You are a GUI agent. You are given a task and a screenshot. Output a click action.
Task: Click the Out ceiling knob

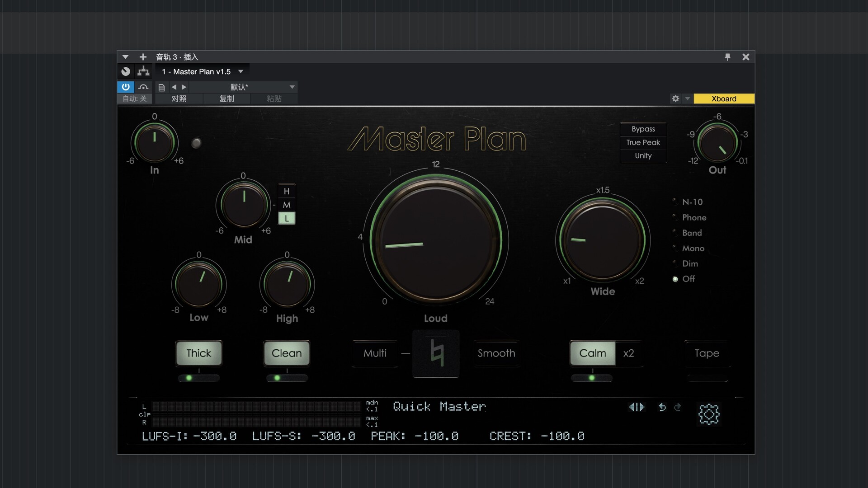[717, 142]
